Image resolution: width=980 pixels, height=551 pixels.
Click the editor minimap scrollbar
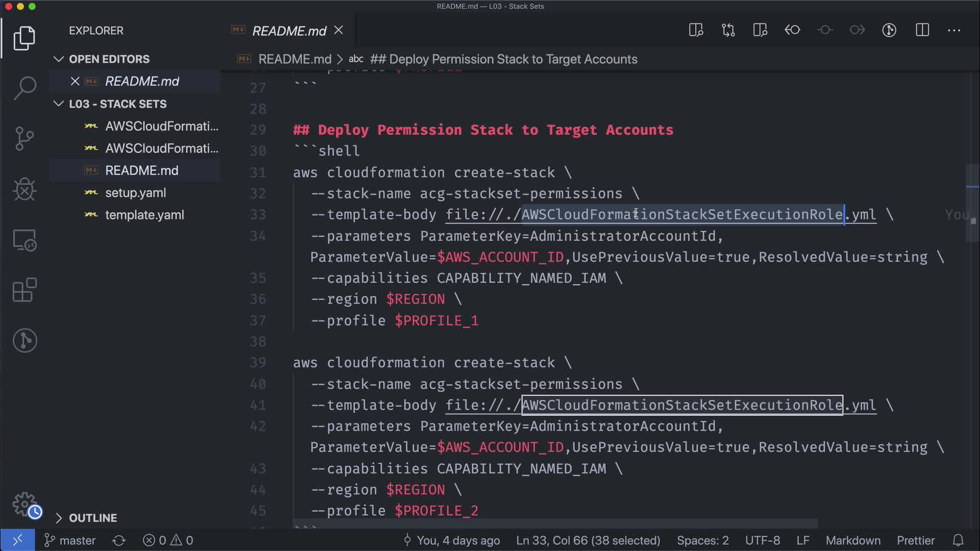click(x=972, y=204)
